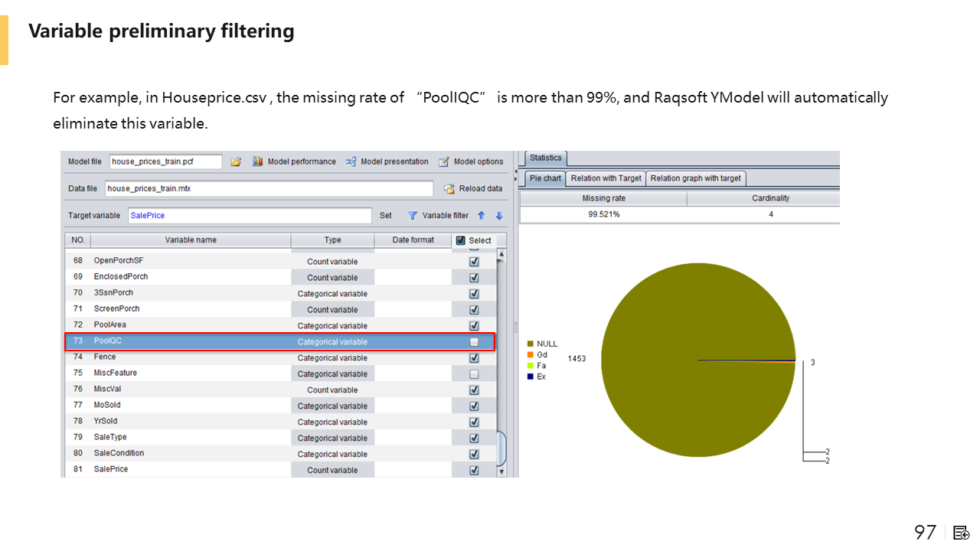Click the Model presentation icon
The height and width of the screenshot is (551, 980).
(x=351, y=161)
